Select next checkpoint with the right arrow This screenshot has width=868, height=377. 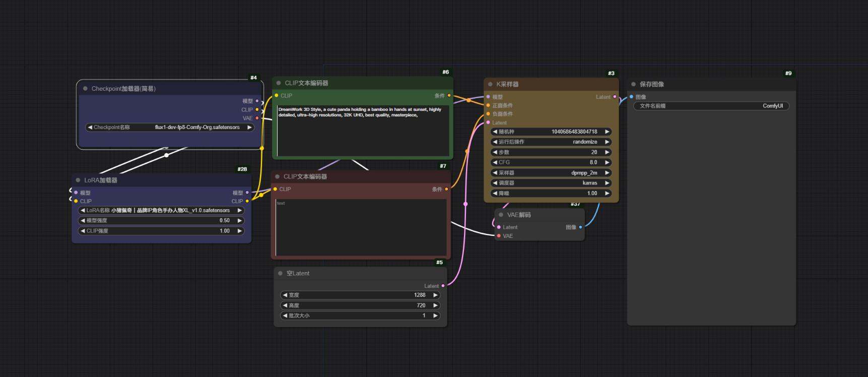pyautogui.click(x=249, y=128)
